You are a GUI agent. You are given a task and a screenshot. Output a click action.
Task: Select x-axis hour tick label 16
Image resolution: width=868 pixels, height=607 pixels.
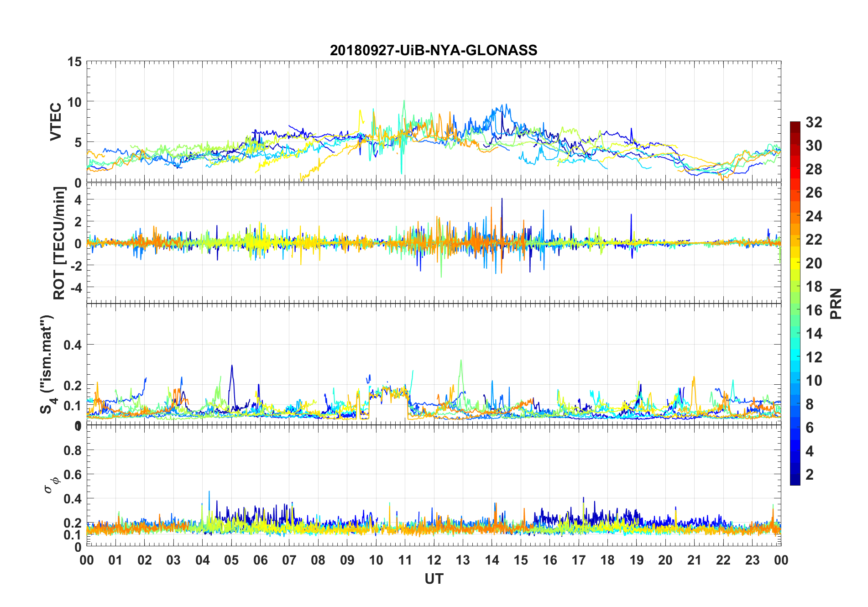550,560
